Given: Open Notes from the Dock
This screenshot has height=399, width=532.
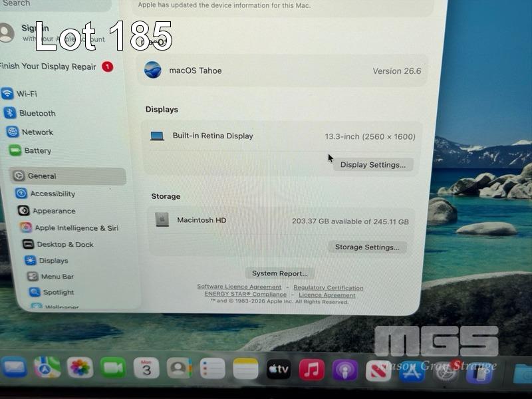Looking at the screenshot, I should (x=245, y=368).
